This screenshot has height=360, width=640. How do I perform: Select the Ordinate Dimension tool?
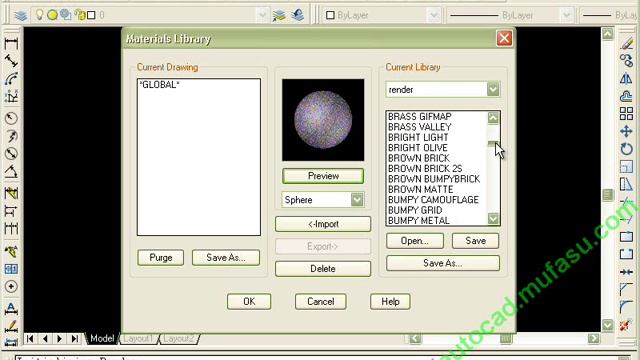(11, 97)
